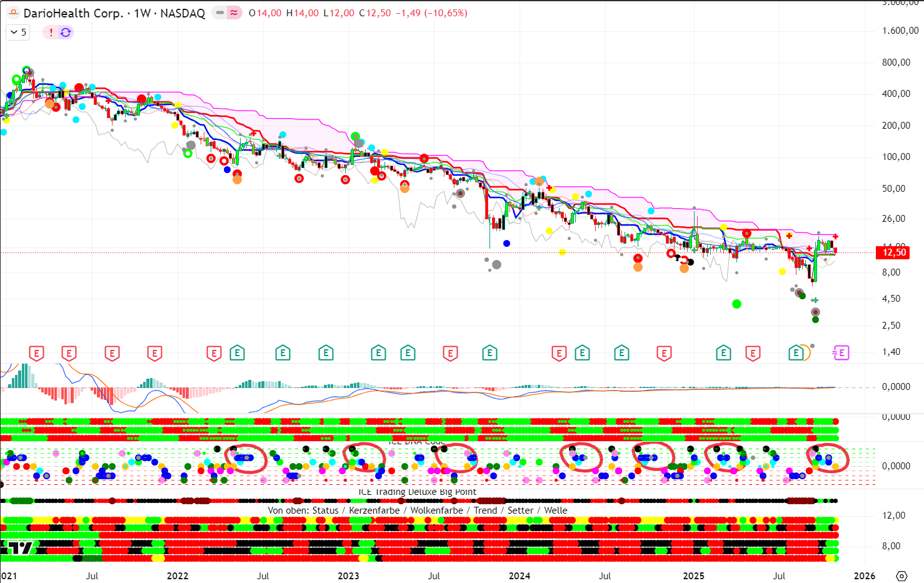This screenshot has height=583, width=924.
Task: Open chart settings gear beside the time axis
Action: coord(901,576)
